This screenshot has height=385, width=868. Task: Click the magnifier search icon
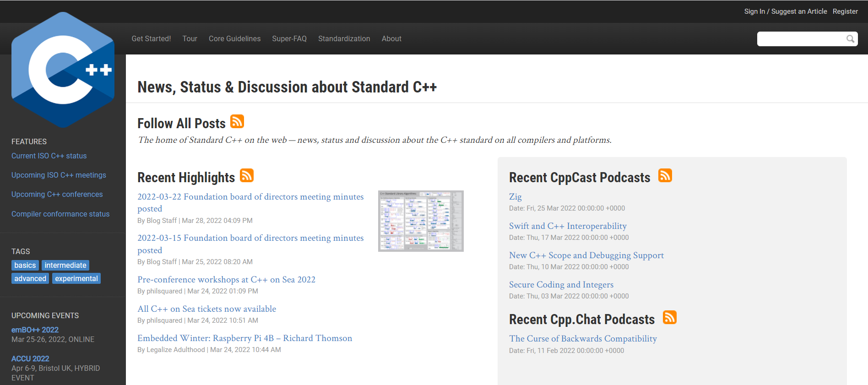pos(850,39)
